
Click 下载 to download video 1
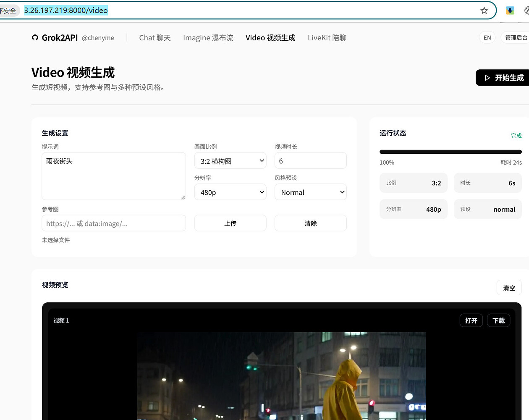(x=498, y=320)
